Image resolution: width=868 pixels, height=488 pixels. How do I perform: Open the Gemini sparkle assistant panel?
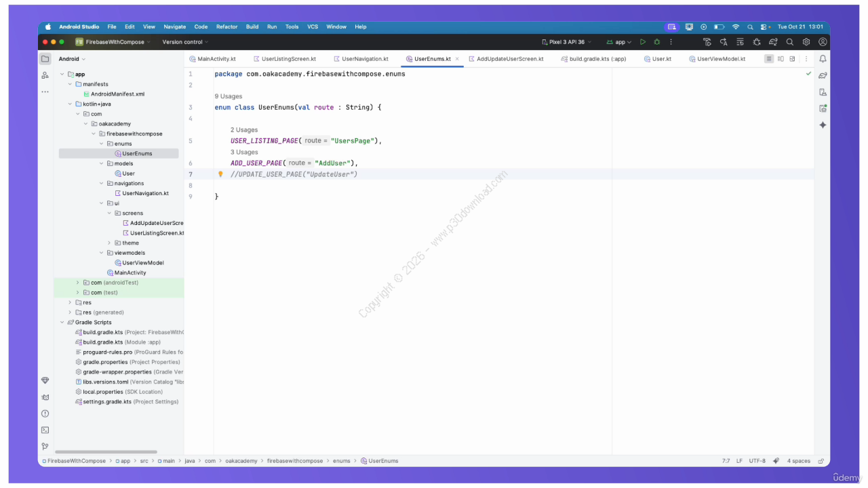pos(823,125)
